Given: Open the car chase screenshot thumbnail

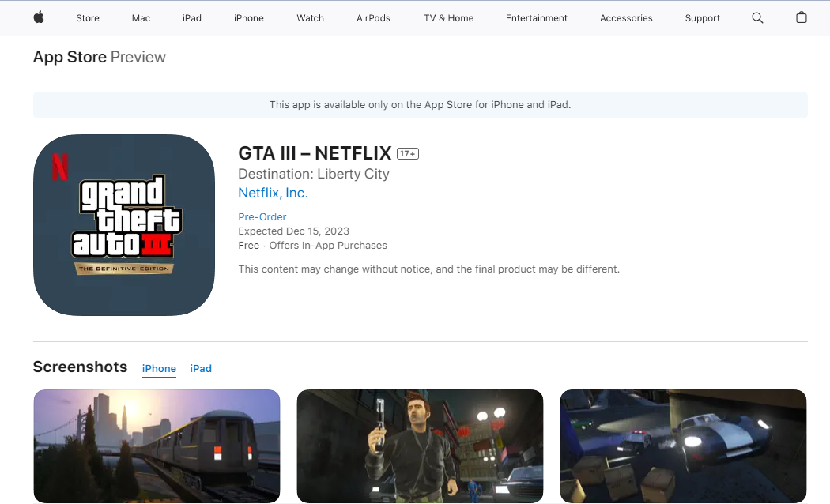Looking at the screenshot, I should click(684, 446).
